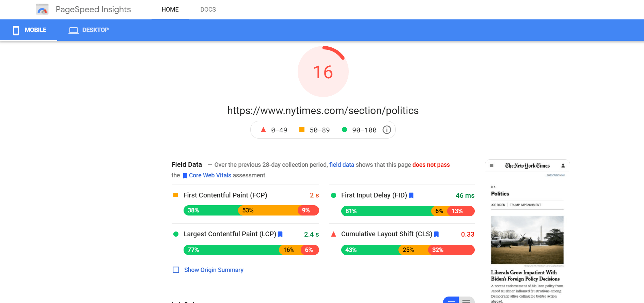Click the Field Data heading
The width and height of the screenshot is (644, 303).
[187, 164]
